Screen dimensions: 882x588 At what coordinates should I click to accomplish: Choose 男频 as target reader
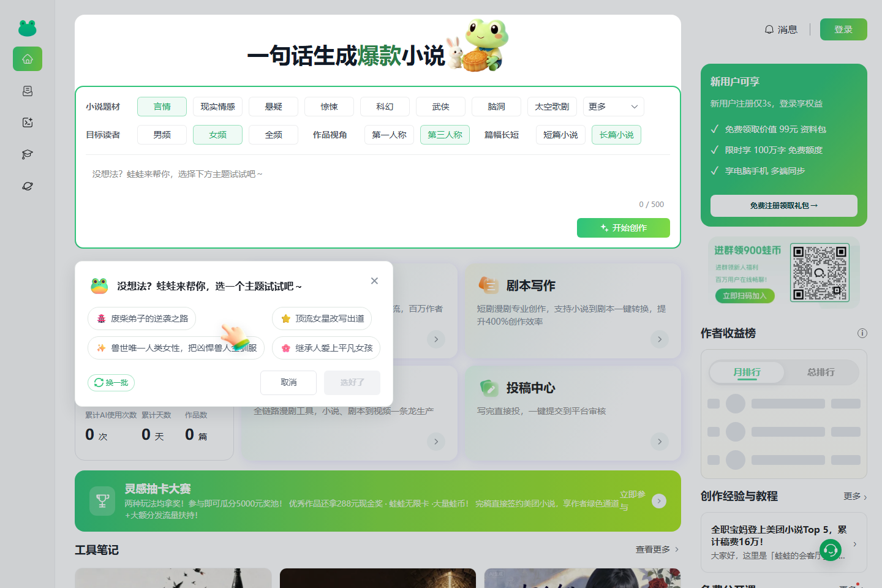point(162,135)
